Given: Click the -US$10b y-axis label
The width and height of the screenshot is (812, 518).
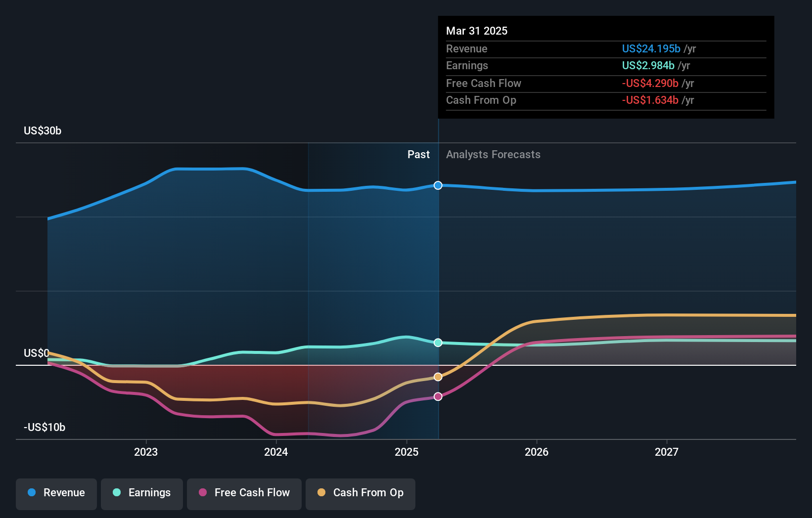Looking at the screenshot, I should [45, 427].
